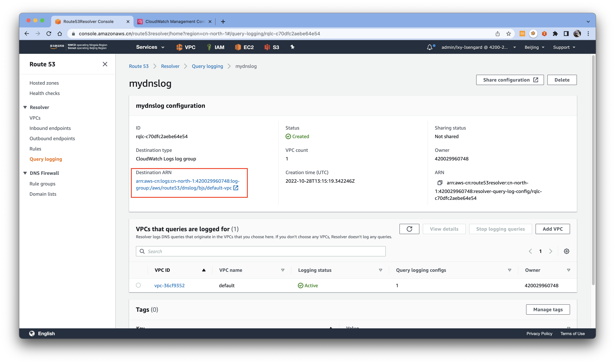
Task: Collapse the DNS Firewall navigation section
Action: click(25, 173)
